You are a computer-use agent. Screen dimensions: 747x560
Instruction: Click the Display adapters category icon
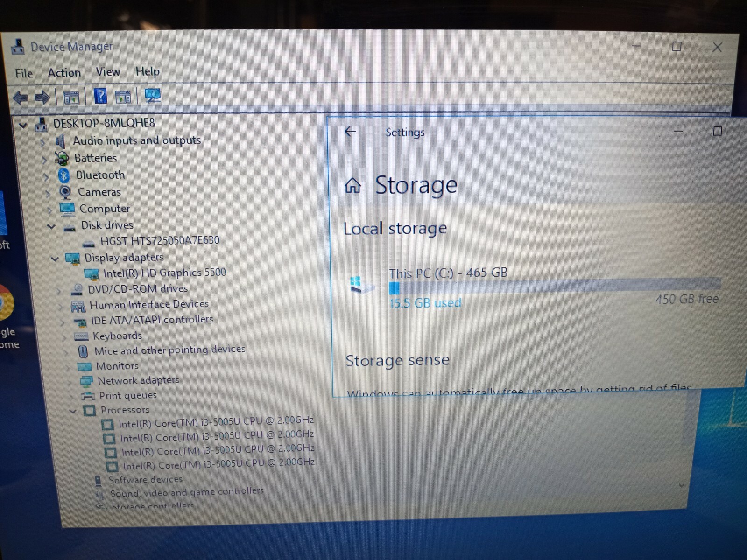pos(72,259)
